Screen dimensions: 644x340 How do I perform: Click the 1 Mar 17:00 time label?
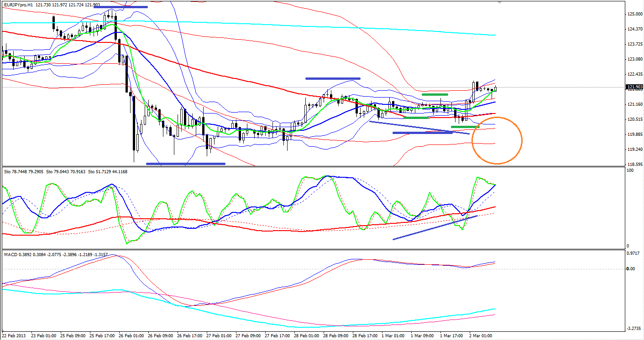click(452, 336)
